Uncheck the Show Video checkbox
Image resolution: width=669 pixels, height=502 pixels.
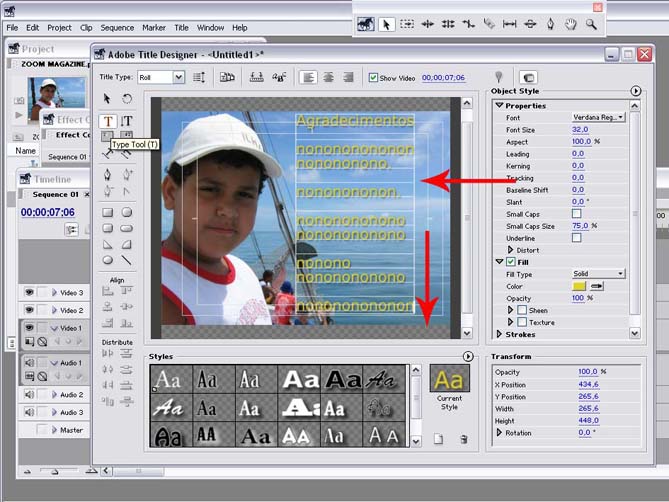coord(373,77)
